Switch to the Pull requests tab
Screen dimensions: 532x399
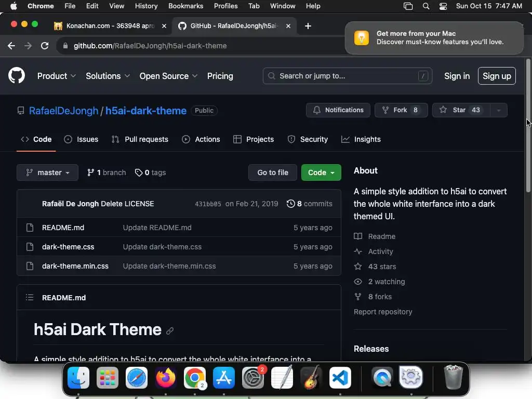(x=140, y=139)
